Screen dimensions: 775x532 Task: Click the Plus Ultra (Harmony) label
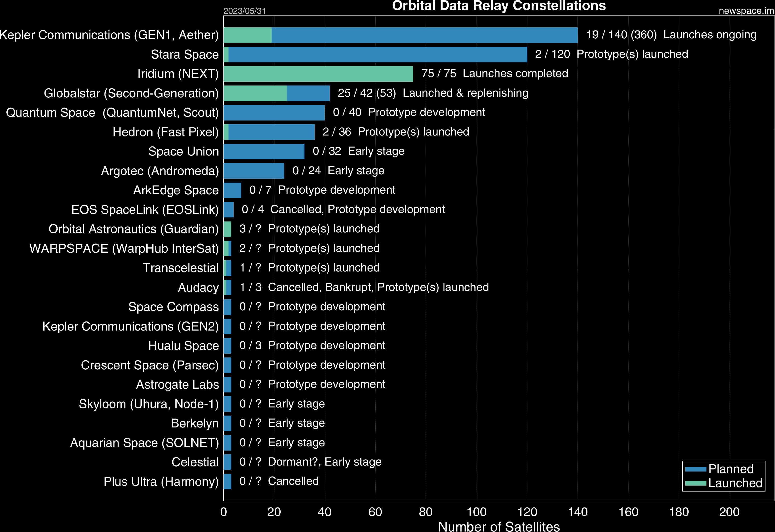pos(161,482)
